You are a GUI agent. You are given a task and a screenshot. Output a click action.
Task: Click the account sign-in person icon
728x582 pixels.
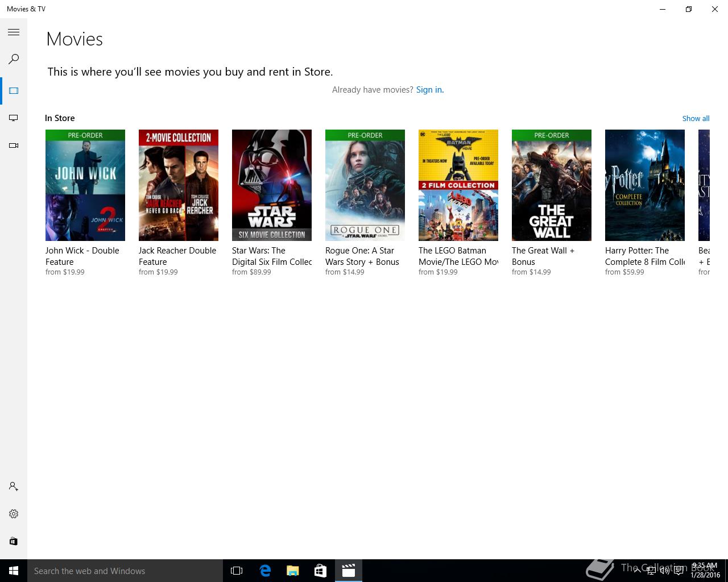point(14,487)
